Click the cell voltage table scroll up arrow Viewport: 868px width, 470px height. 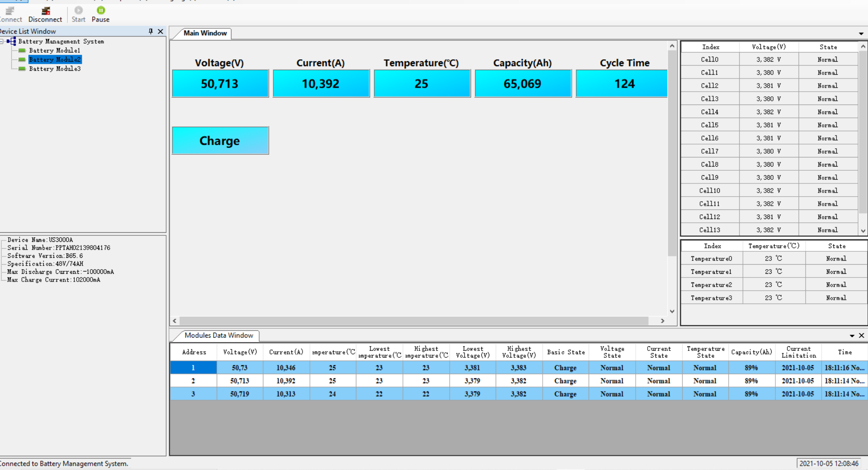[x=863, y=47]
